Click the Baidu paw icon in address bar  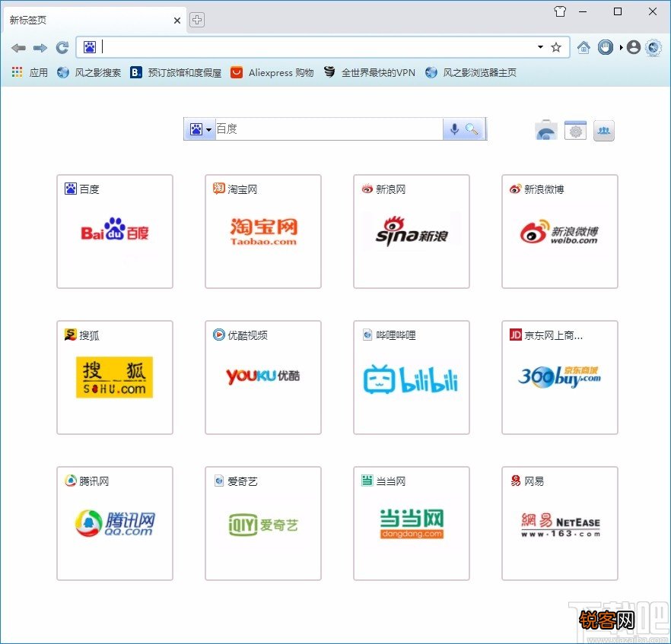90,47
